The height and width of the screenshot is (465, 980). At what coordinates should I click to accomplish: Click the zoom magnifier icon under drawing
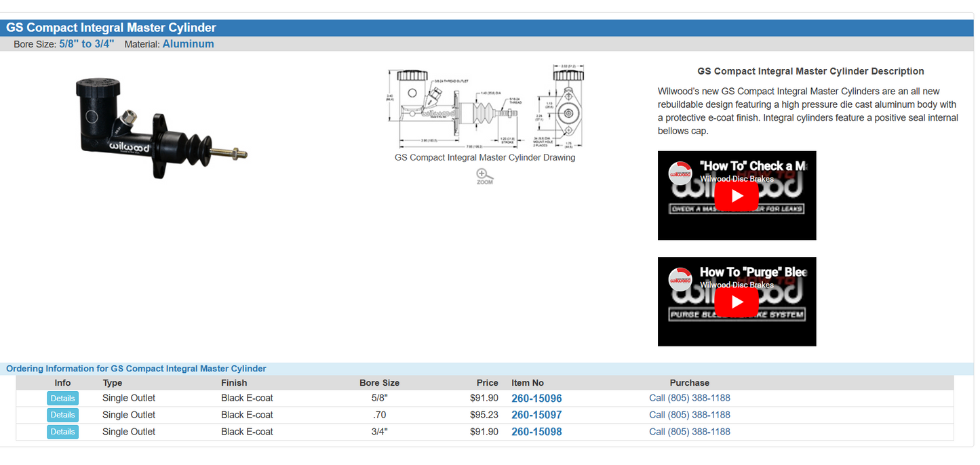(x=485, y=176)
